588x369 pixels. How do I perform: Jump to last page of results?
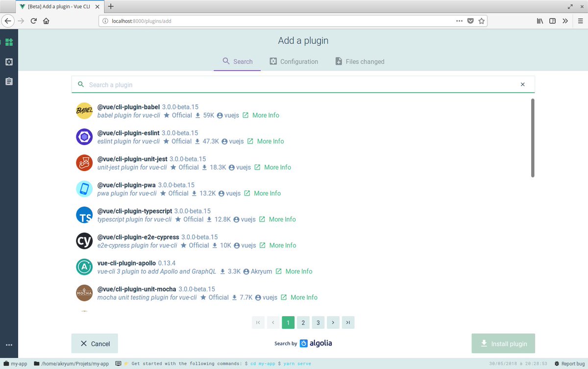(348, 322)
